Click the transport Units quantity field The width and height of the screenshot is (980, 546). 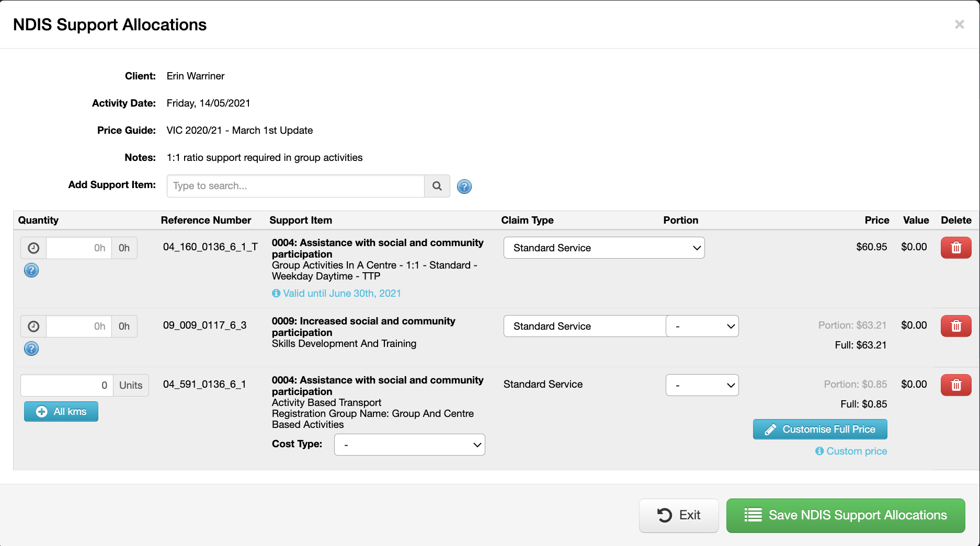click(x=65, y=385)
